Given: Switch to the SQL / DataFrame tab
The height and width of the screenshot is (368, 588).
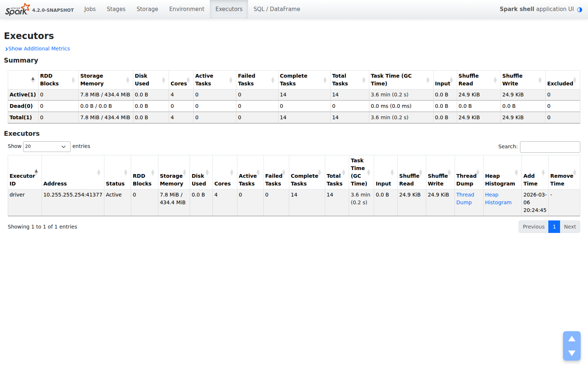Looking at the screenshot, I should coord(276,9).
